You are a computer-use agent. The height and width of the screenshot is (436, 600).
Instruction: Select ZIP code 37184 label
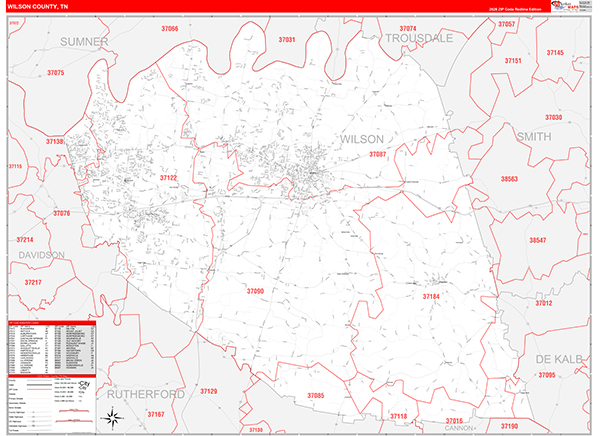(431, 297)
